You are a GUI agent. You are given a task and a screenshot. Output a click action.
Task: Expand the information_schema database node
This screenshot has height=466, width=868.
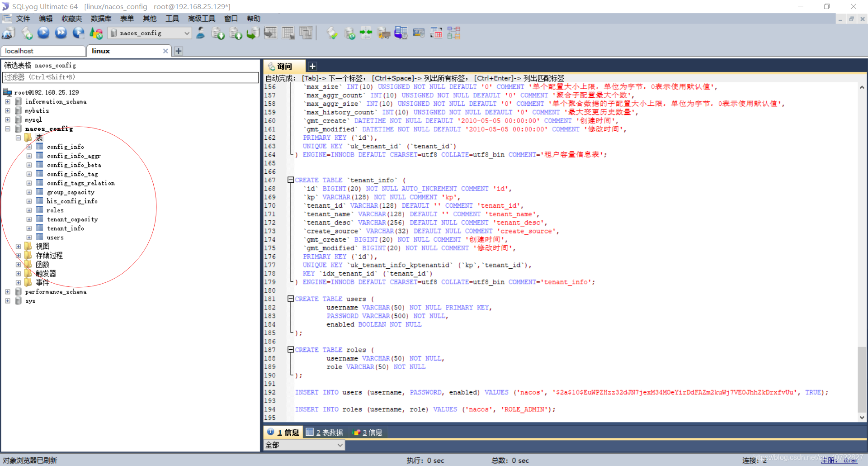click(8, 102)
